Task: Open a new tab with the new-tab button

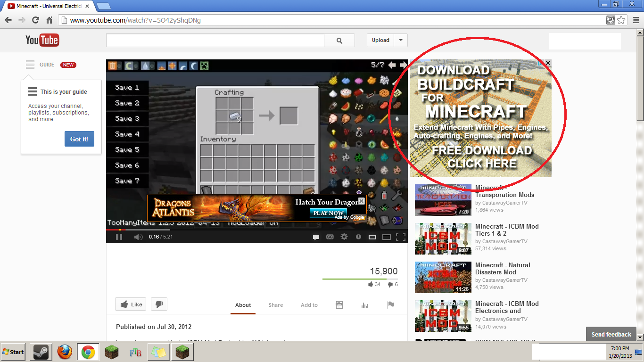Action: point(103,6)
